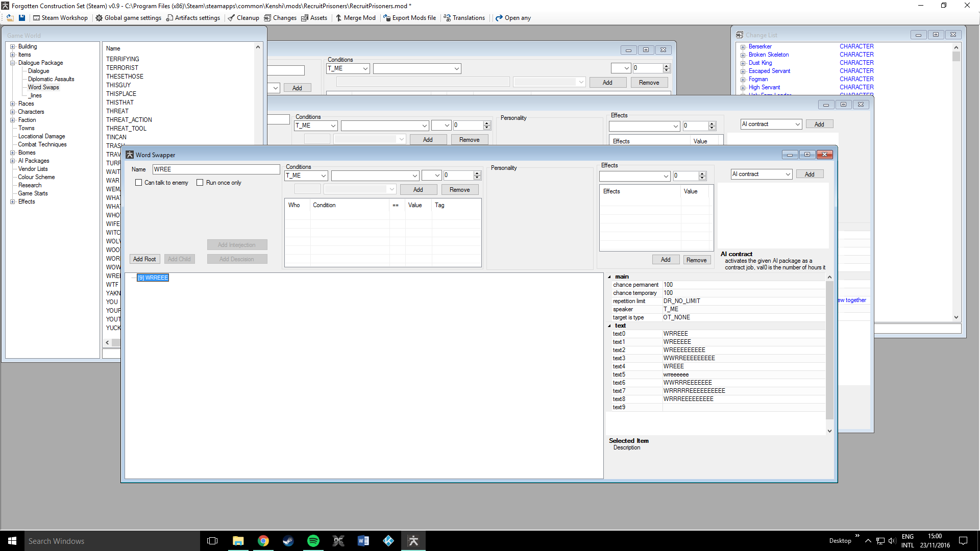Image resolution: width=980 pixels, height=551 pixels.
Task: Expand the Berserker entry in Change List
Action: (743, 47)
